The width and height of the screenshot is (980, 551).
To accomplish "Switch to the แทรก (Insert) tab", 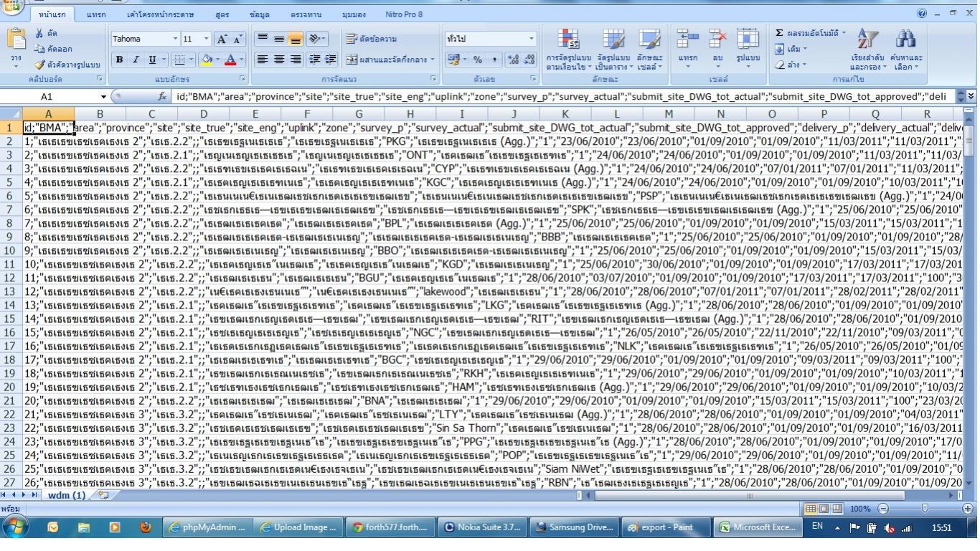I will point(95,14).
